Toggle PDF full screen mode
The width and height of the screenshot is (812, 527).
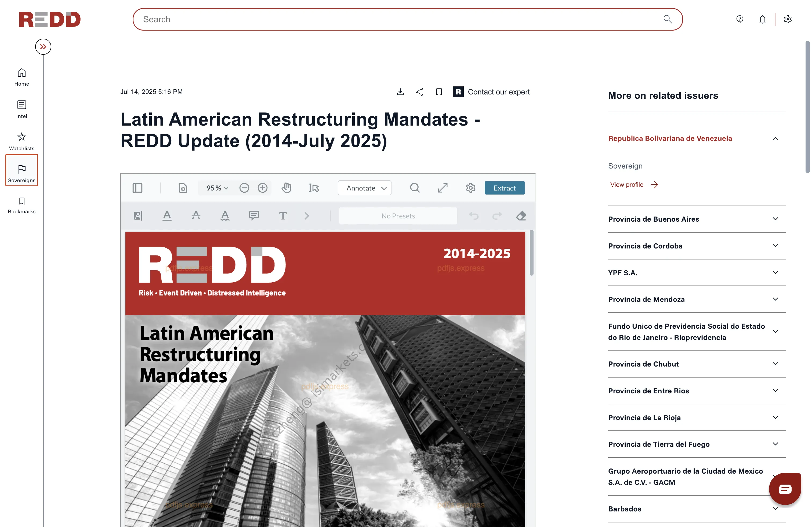443,188
